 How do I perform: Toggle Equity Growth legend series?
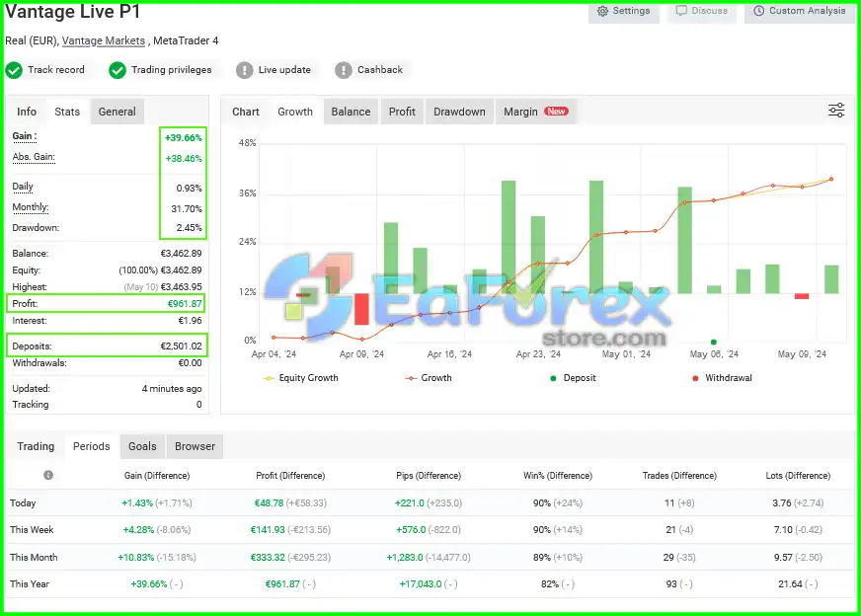[x=301, y=378]
